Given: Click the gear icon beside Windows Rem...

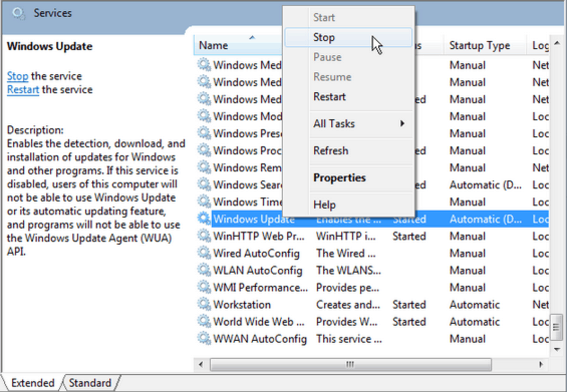Looking at the screenshot, I should pyautogui.click(x=204, y=167).
